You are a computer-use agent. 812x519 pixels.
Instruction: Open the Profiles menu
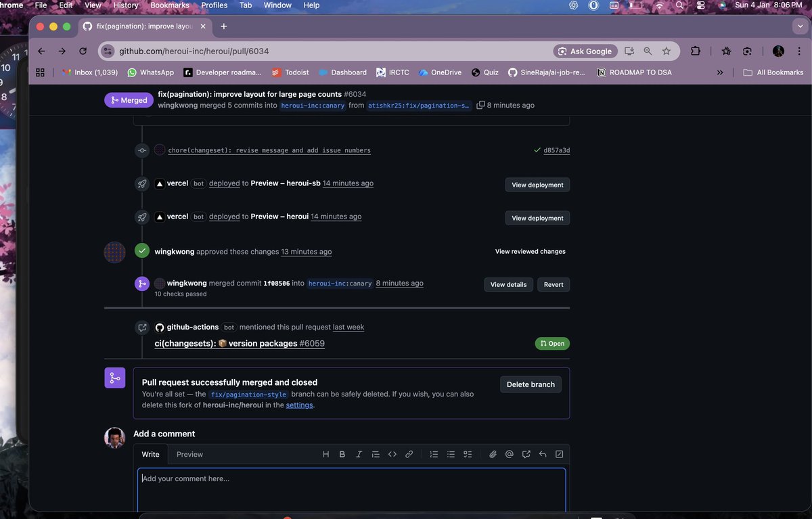215,5
